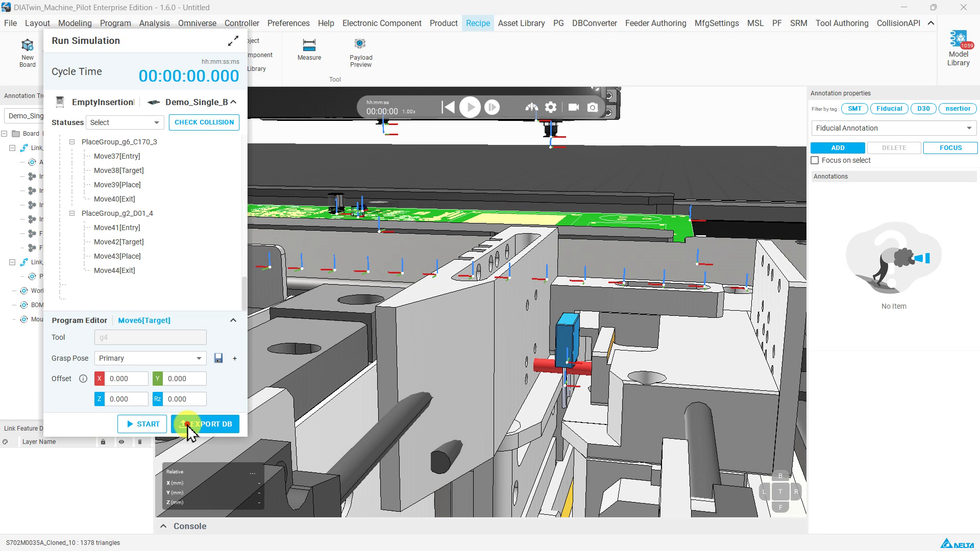Play the simulation in the viewport

click(470, 107)
